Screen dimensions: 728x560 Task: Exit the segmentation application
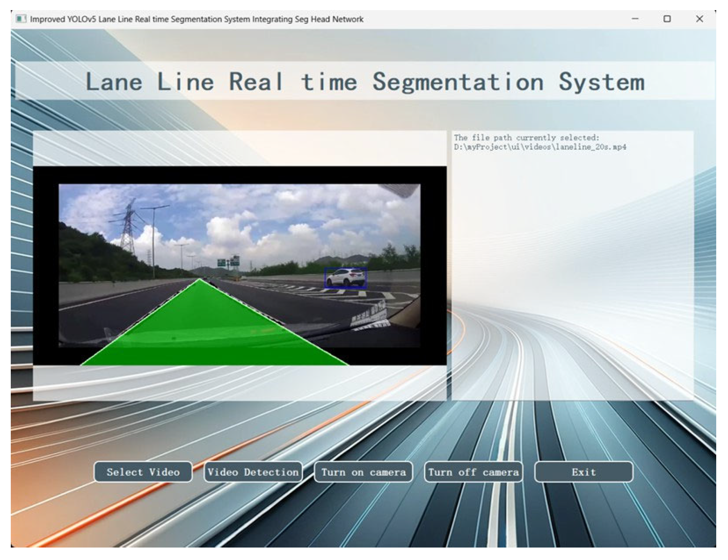coord(583,472)
